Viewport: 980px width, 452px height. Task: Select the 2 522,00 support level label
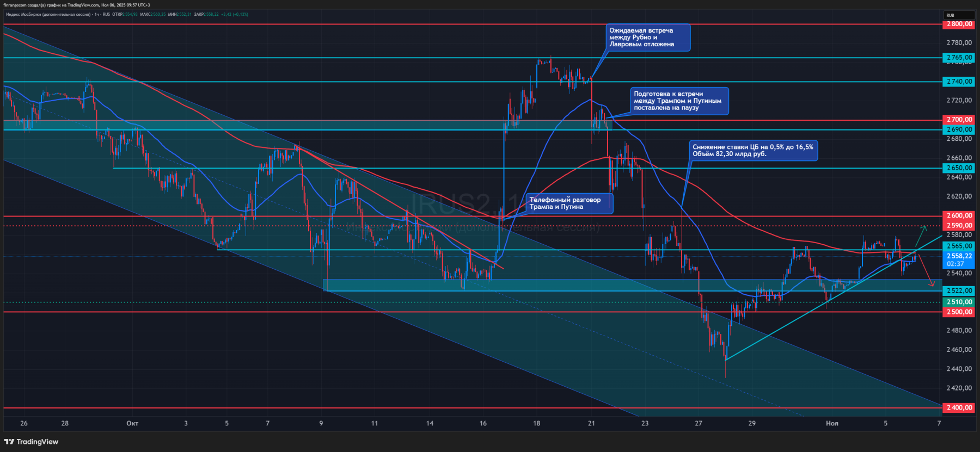tap(959, 291)
